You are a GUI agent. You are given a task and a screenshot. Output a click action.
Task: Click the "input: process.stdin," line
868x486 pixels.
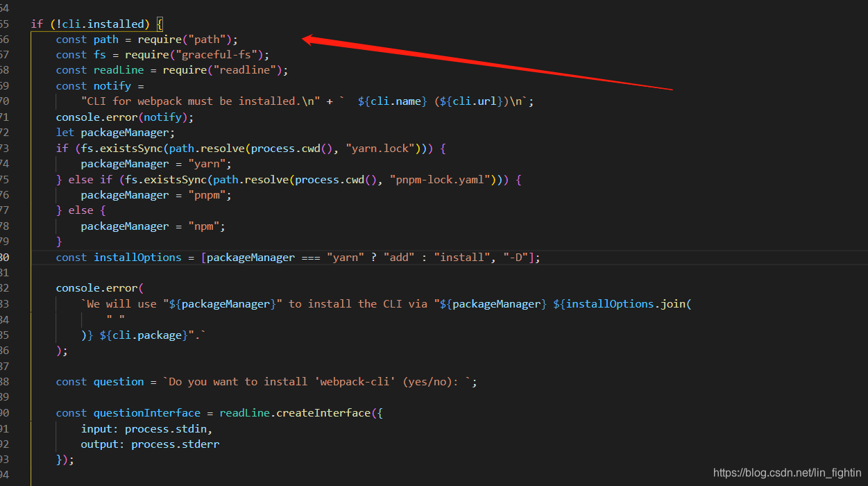click(147, 429)
